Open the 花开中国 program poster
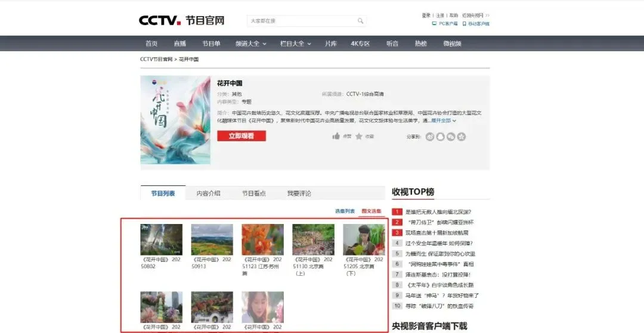This screenshot has height=333, width=644. coord(175,120)
